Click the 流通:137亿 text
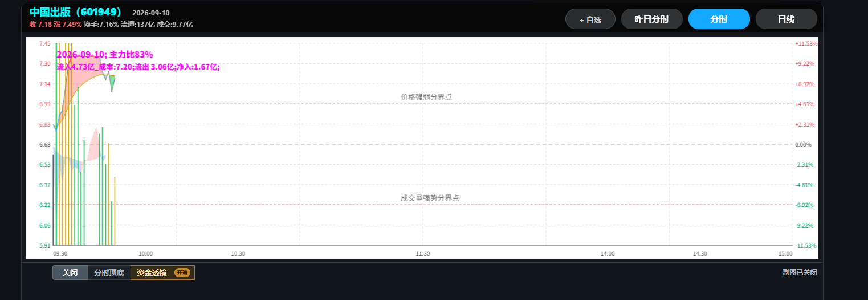This screenshot has width=868, height=300. coord(137,25)
